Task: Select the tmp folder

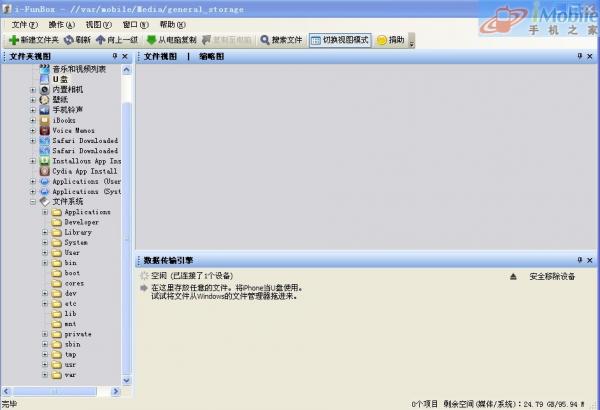Action: coord(70,354)
